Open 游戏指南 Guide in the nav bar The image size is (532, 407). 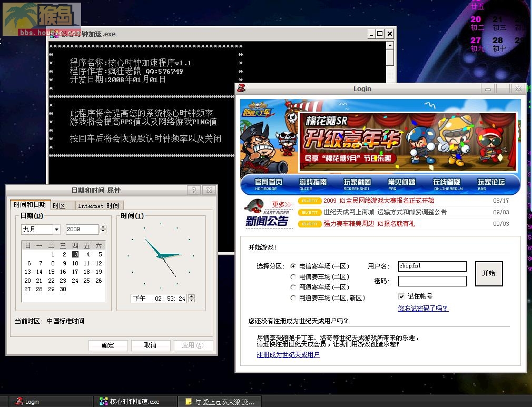click(313, 184)
